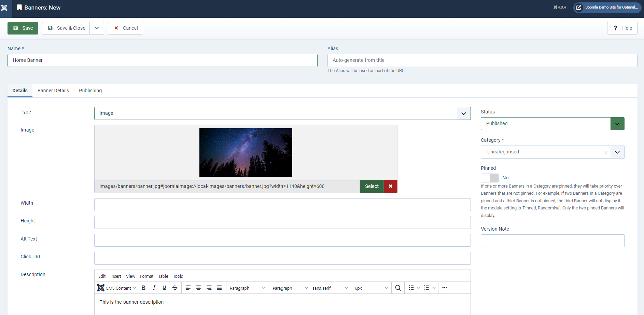644x315 pixels.
Task: Toggle underline formatting in the editor
Action: pyautogui.click(x=164, y=288)
